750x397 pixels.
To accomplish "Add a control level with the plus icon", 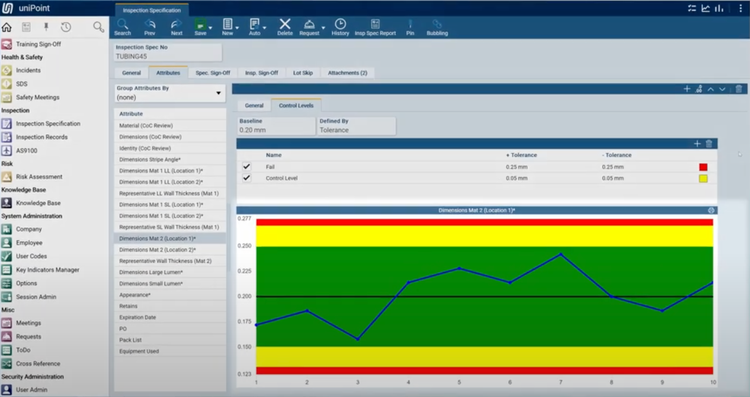I will (697, 143).
